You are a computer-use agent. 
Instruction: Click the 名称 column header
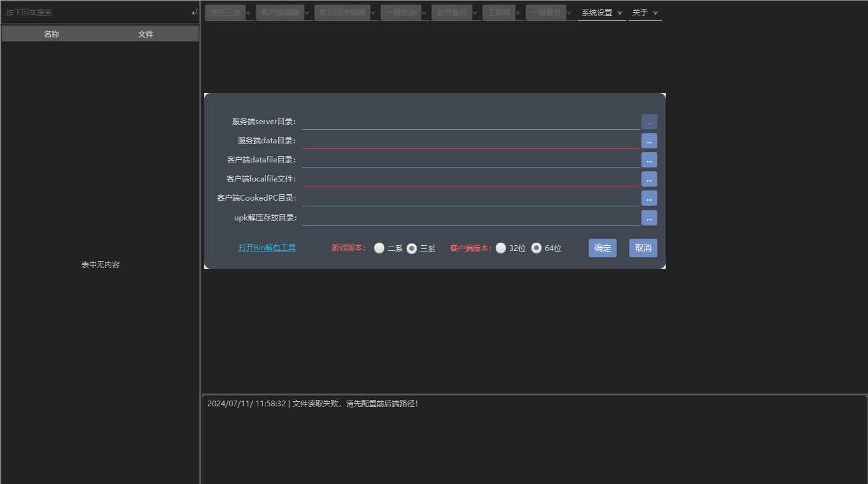click(51, 34)
